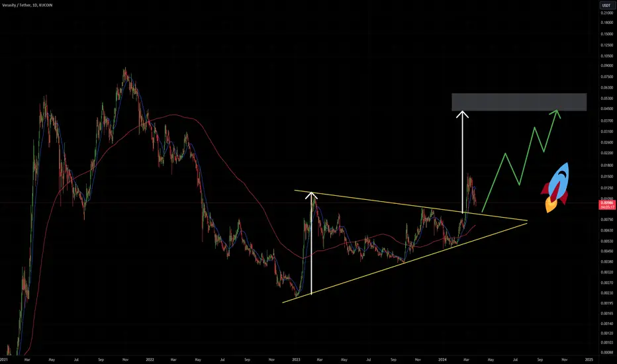617x364 pixels.
Task: Click the 0.06300 price axis label
Action: pyautogui.click(x=607, y=88)
